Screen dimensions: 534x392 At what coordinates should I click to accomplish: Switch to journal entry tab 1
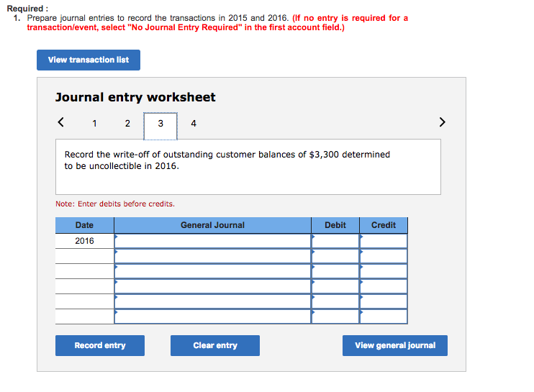tap(94, 124)
